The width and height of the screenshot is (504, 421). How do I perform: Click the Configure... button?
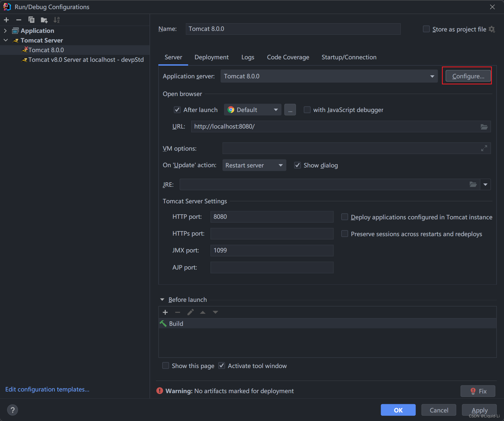tap(468, 76)
